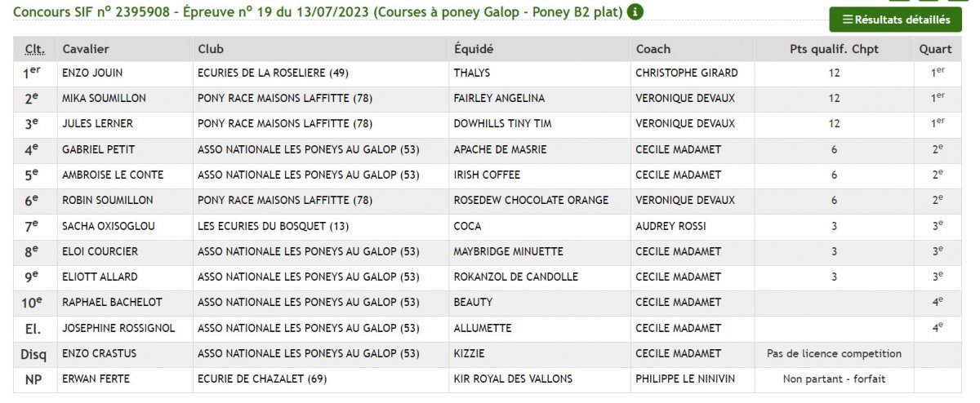
Task: Select the Pts qualif. Chpt header
Action: tap(834, 49)
